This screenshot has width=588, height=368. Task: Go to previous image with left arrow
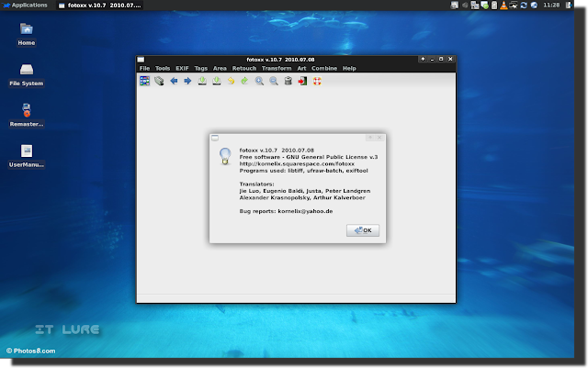click(x=174, y=81)
